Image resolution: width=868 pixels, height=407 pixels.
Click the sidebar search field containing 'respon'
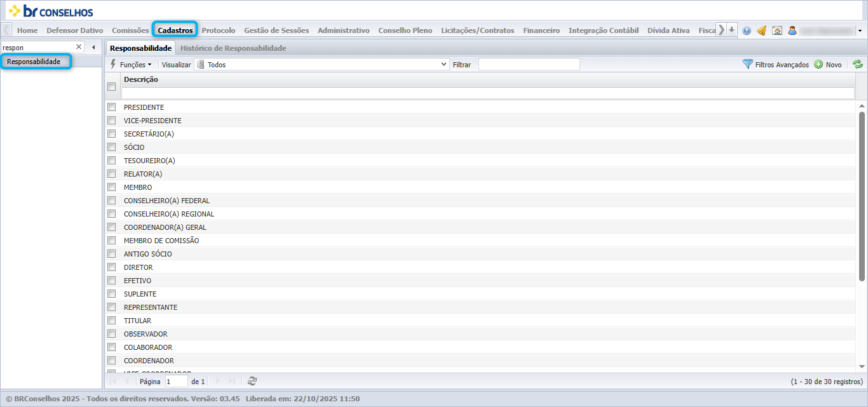[38, 48]
